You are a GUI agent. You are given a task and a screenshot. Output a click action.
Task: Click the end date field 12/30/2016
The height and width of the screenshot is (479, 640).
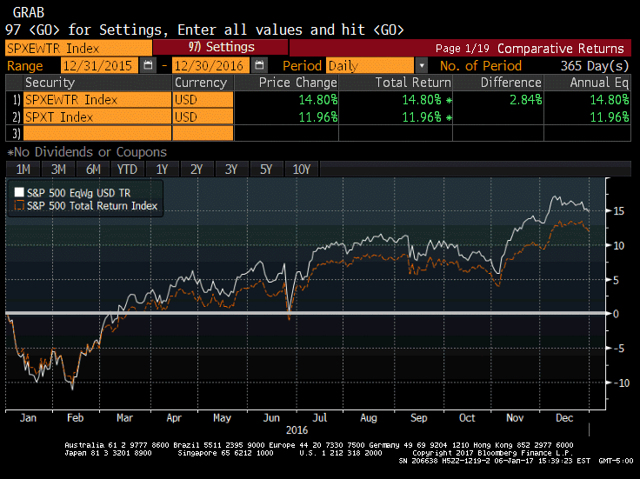211,65
